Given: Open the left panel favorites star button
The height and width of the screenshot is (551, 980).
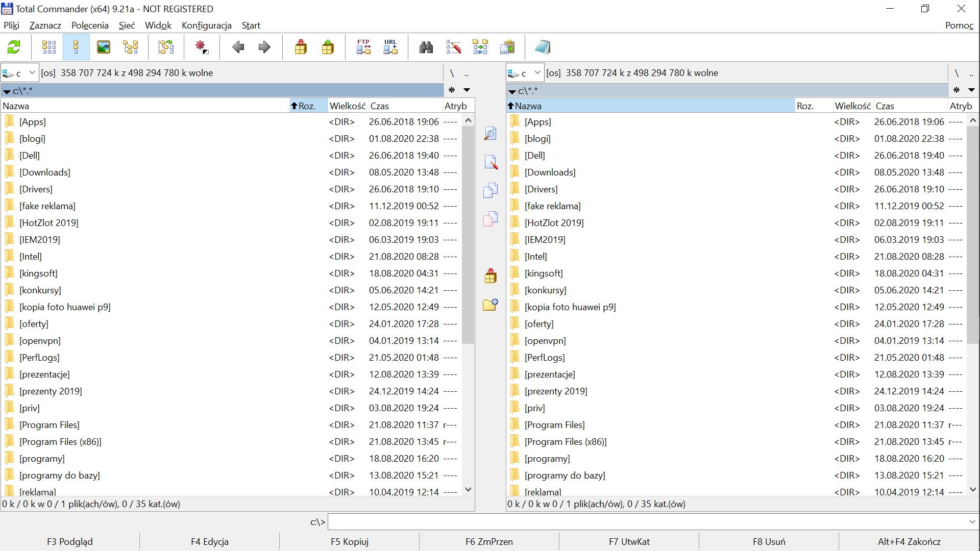Looking at the screenshot, I should [x=452, y=90].
